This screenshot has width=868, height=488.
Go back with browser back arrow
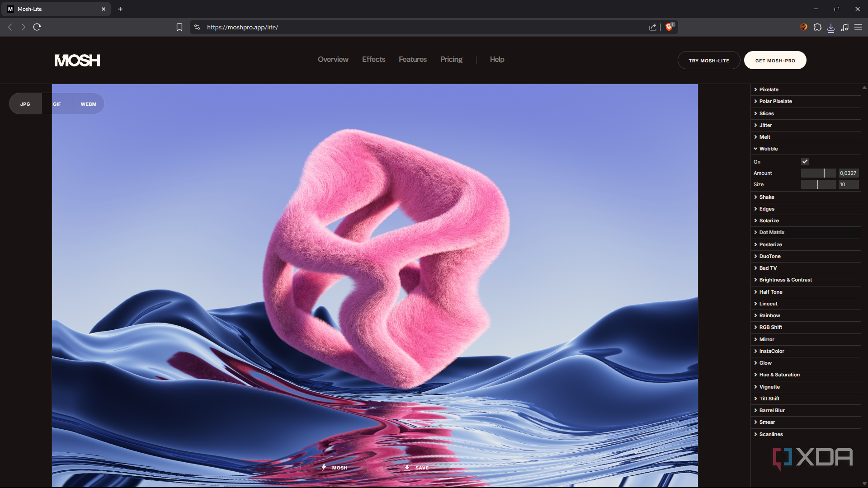10,27
